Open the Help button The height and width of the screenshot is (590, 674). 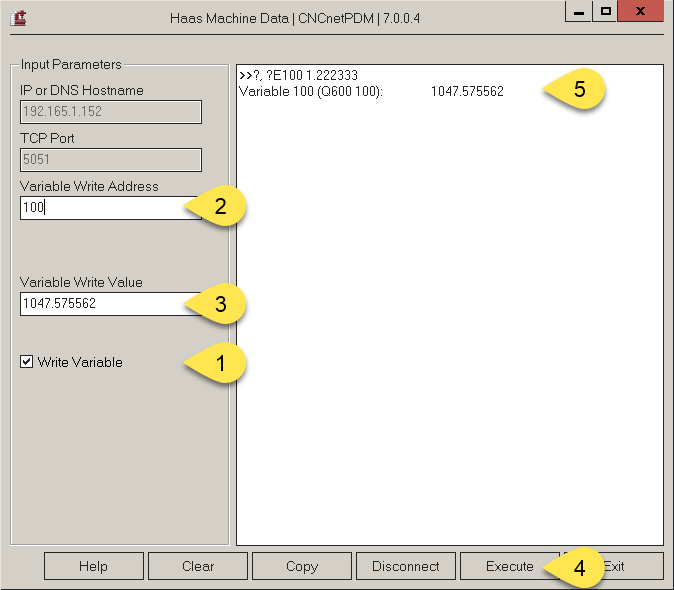(x=94, y=566)
